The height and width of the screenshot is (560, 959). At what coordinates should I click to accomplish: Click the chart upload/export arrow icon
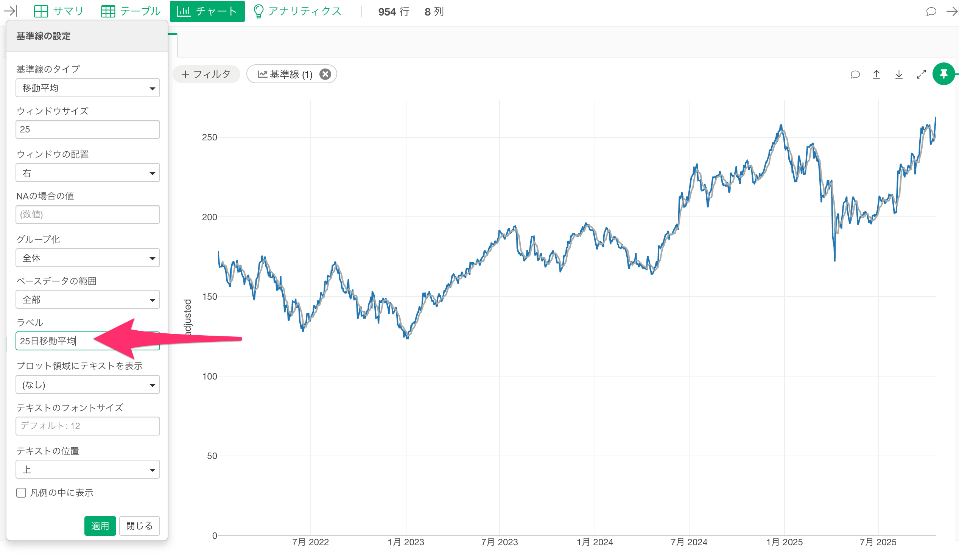[876, 75]
